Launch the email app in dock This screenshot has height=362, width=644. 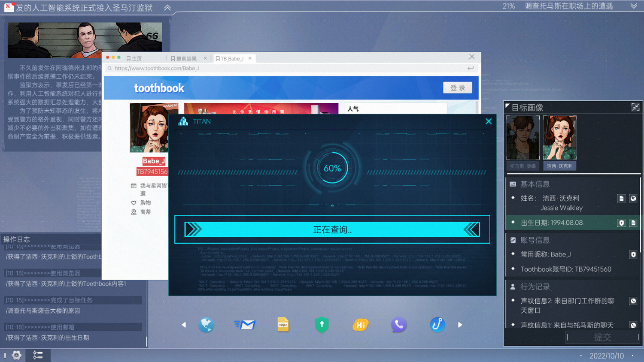[245, 325]
